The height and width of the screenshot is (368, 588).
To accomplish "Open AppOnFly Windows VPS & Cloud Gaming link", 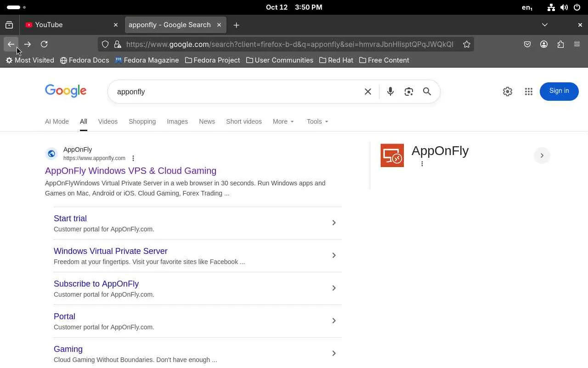I will (130, 171).
